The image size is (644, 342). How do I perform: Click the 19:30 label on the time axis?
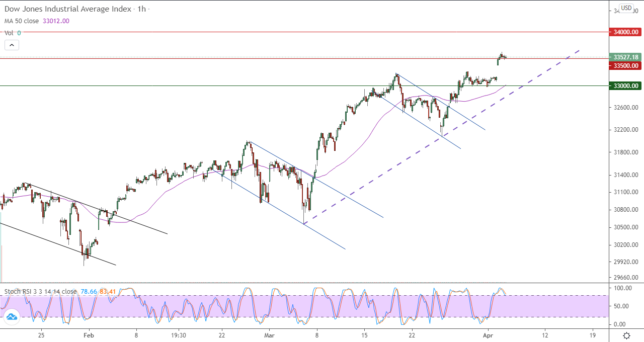pos(179,335)
